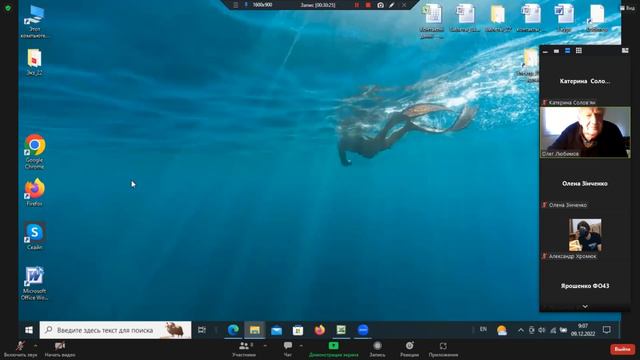
Task: Click green Демонстрация экрана share button
Action: click(x=333, y=349)
